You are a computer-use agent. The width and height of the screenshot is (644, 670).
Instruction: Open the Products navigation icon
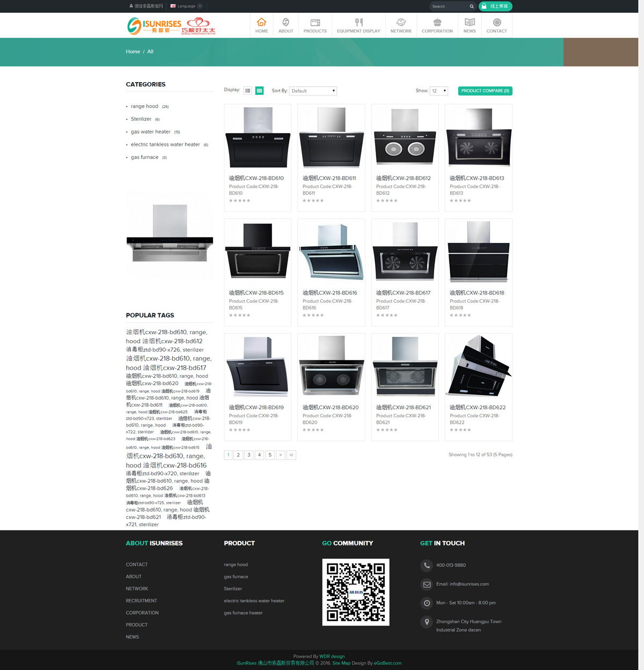click(x=315, y=23)
